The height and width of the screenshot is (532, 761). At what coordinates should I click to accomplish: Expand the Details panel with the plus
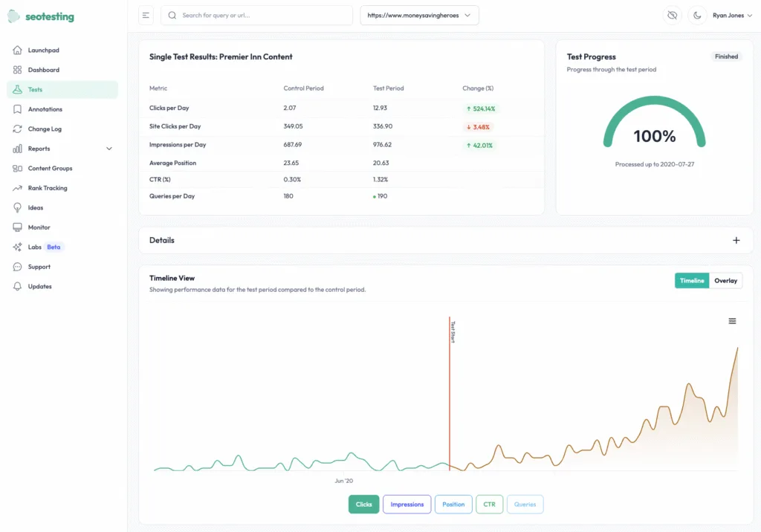[x=736, y=240]
